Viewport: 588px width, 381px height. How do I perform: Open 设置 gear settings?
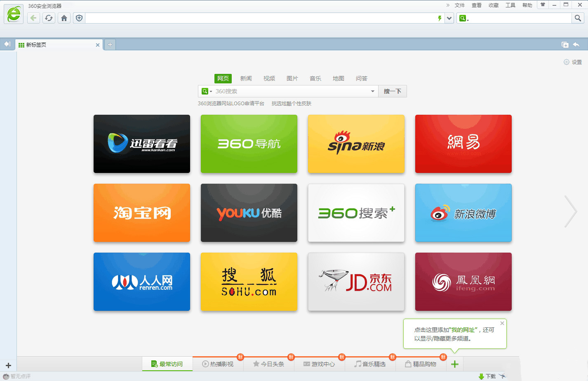click(x=573, y=62)
